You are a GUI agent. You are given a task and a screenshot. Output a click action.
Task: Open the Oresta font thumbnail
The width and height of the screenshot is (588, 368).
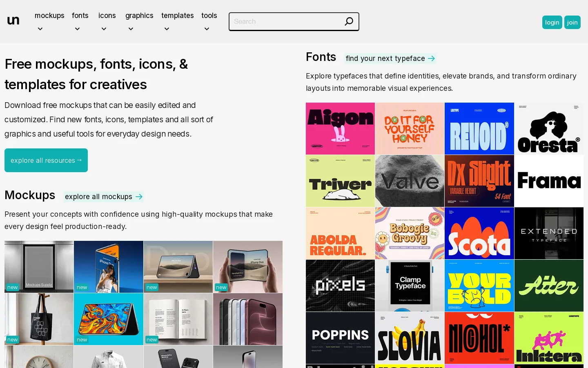549,128
